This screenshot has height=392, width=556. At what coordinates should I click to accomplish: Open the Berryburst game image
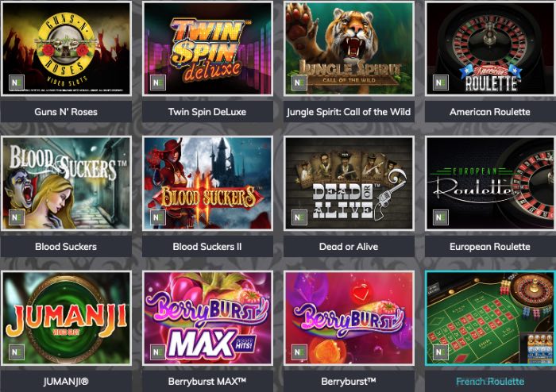coord(349,318)
